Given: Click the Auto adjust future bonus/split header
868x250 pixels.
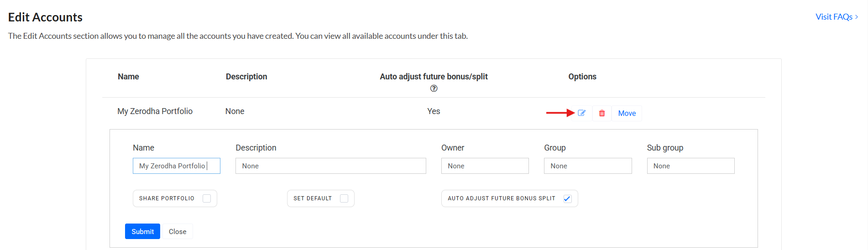Looking at the screenshot, I should [x=434, y=77].
